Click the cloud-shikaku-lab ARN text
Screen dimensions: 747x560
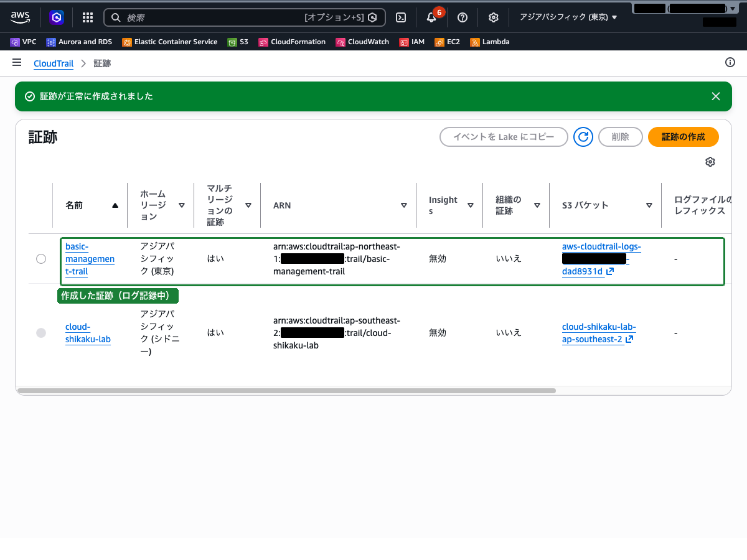pos(337,333)
